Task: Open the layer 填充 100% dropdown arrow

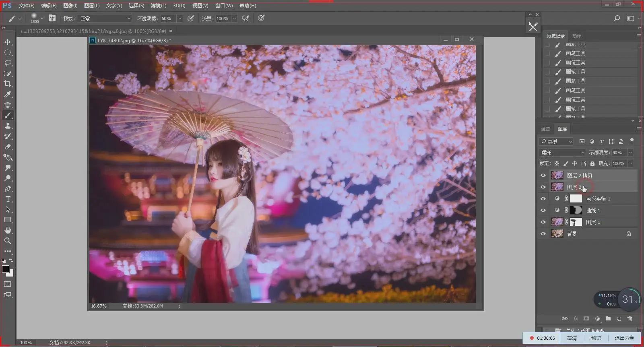Action: 630,163
